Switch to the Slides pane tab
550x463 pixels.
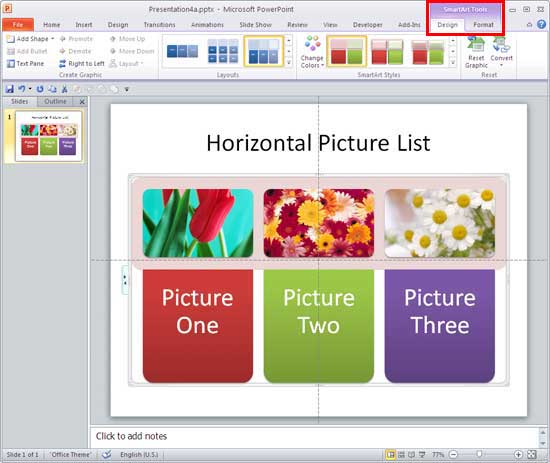(19, 101)
